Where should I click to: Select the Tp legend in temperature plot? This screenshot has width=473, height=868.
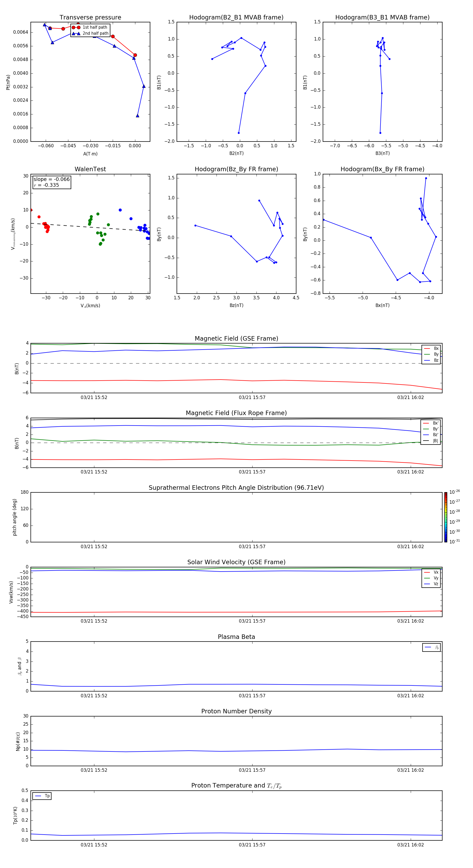(42, 796)
